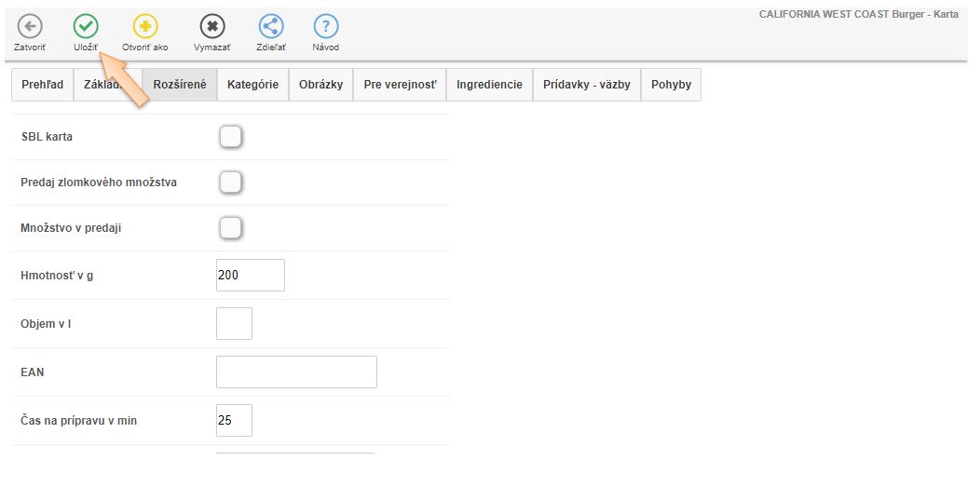The width and height of the screenshot is (980, 487).
Task: Toggle Predaj zlomkového množstva checkbox
Action: [230, 183]
